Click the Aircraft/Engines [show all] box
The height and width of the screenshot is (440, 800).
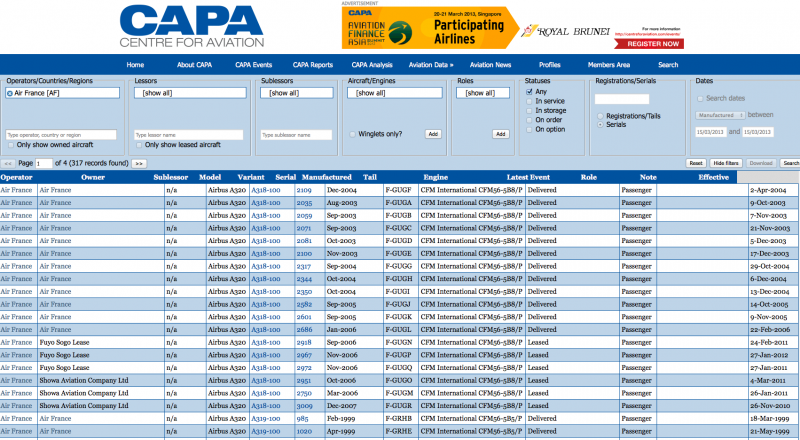click(x=395, y=93)
